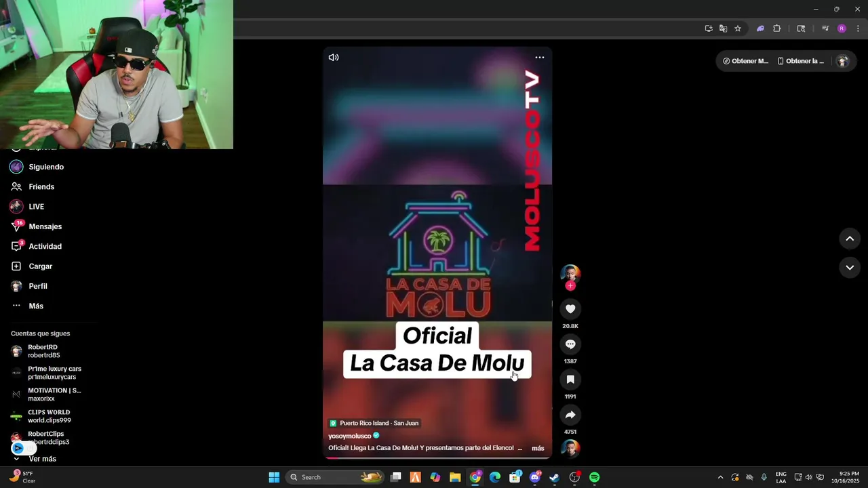Like the video with the heart icon
Screen dimensions: 868x488
[x=570, y=309]
